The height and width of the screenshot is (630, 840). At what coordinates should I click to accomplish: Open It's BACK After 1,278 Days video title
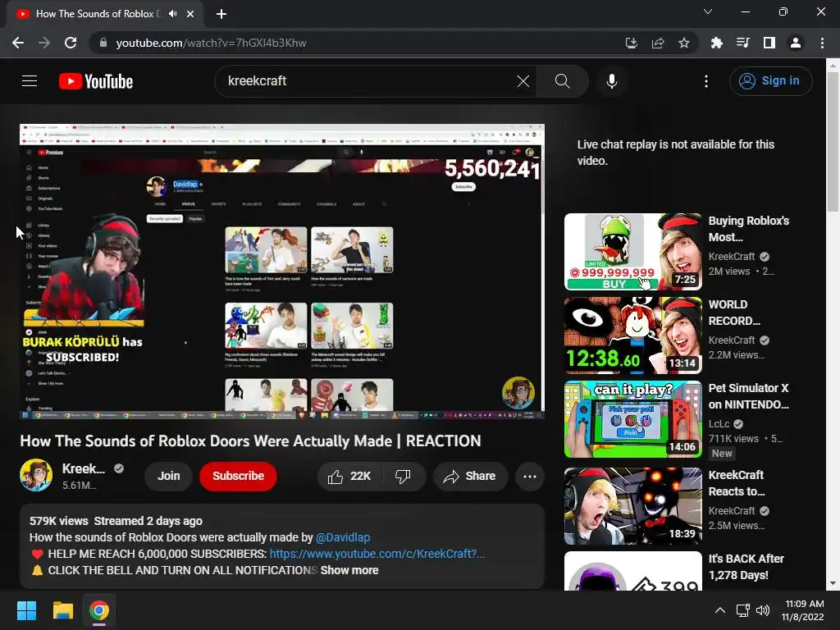click(x=746, y=567)
